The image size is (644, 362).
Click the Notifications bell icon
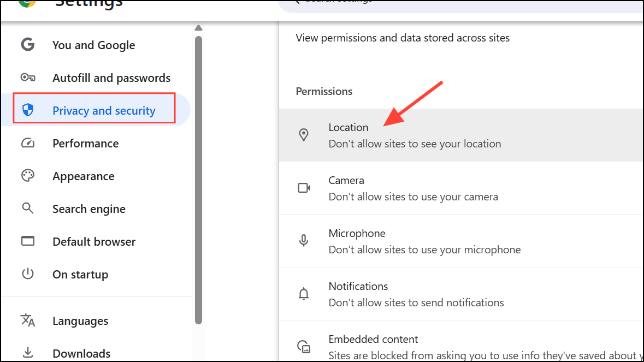(304, 294)
